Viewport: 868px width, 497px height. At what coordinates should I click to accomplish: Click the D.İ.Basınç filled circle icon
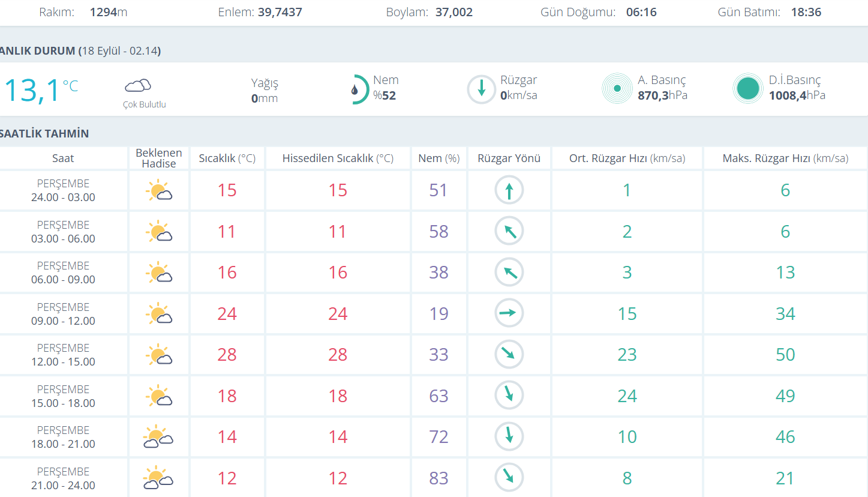pos(748,89)
